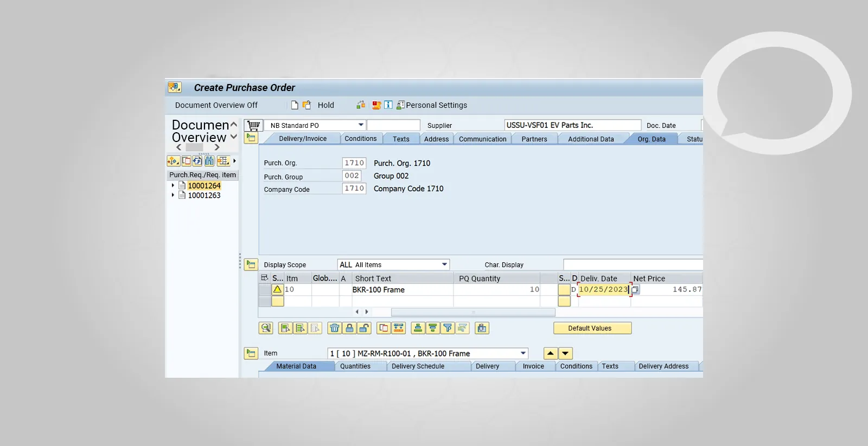Screen dimensions: 868x446
Task: Click the Hold button
Action: click(325, 105)
